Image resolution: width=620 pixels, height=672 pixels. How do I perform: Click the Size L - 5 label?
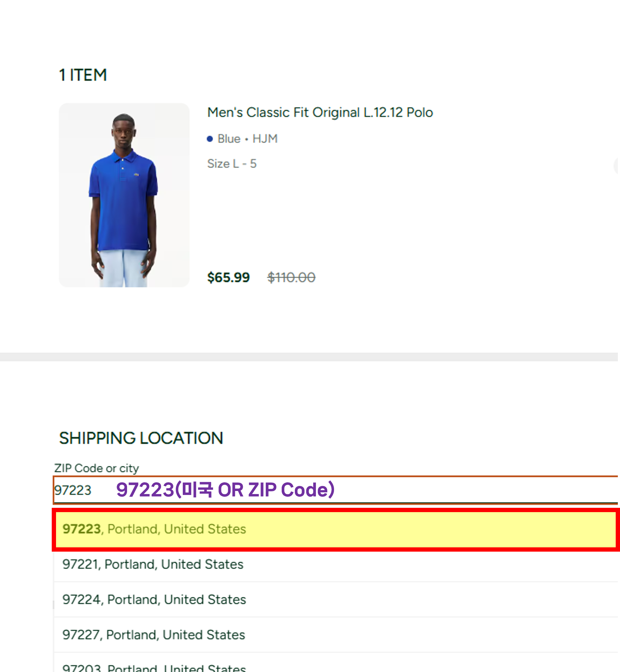tap(231, 164)
